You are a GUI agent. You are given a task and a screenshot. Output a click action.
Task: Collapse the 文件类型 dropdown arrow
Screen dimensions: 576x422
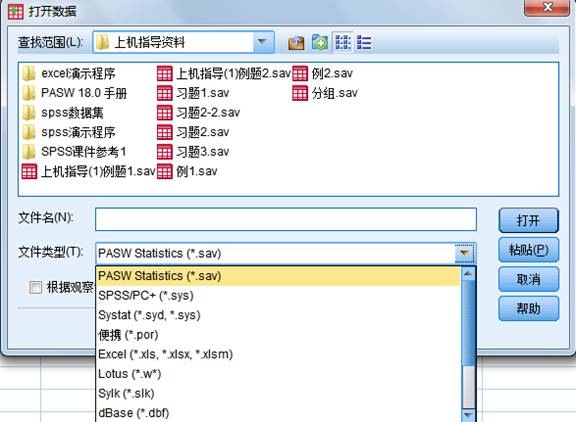pyautogui.click(x=464, y=253)
